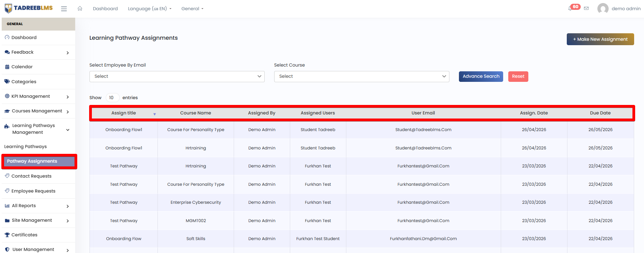This screenshot has height=253, width=644.
Task: Click Furkhanfathani.Dm@Gmail.Com email cell
Action: point(423,239)
